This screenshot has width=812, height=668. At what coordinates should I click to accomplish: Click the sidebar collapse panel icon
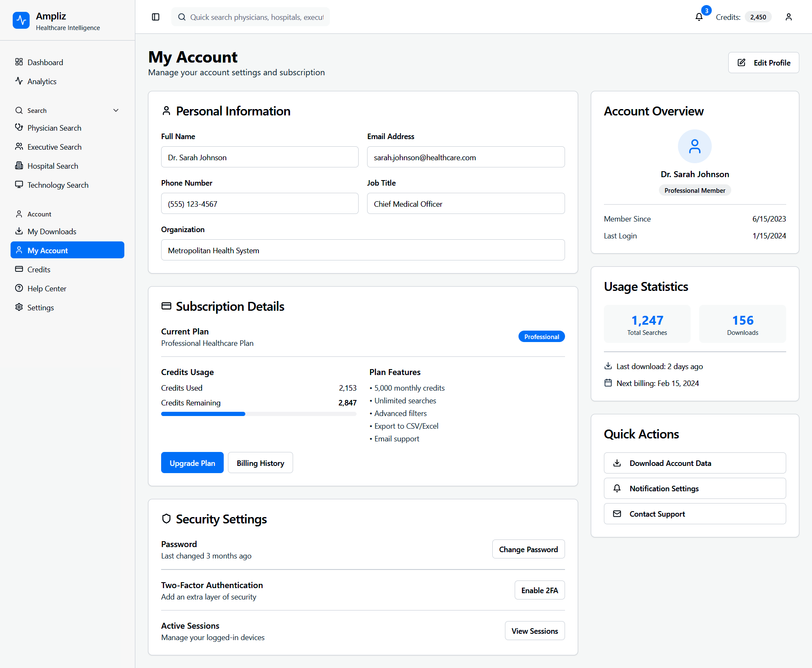[156, 17]
